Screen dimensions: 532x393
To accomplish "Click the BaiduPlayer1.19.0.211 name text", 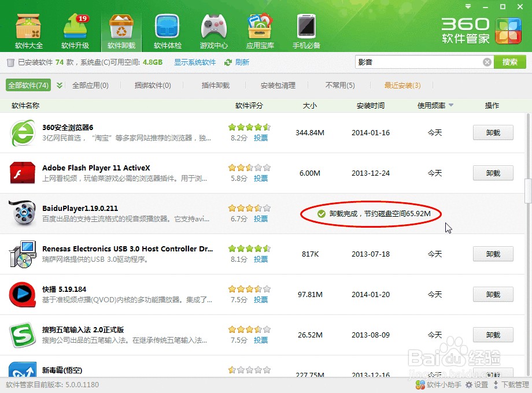I will click(x=80, y=208).
